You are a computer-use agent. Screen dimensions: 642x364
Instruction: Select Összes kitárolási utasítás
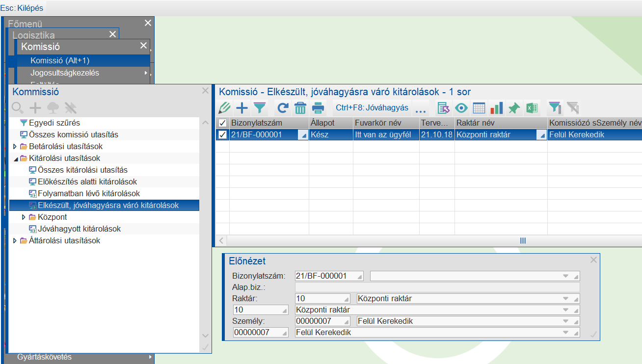pyautogui.click(x=82, y=170)
